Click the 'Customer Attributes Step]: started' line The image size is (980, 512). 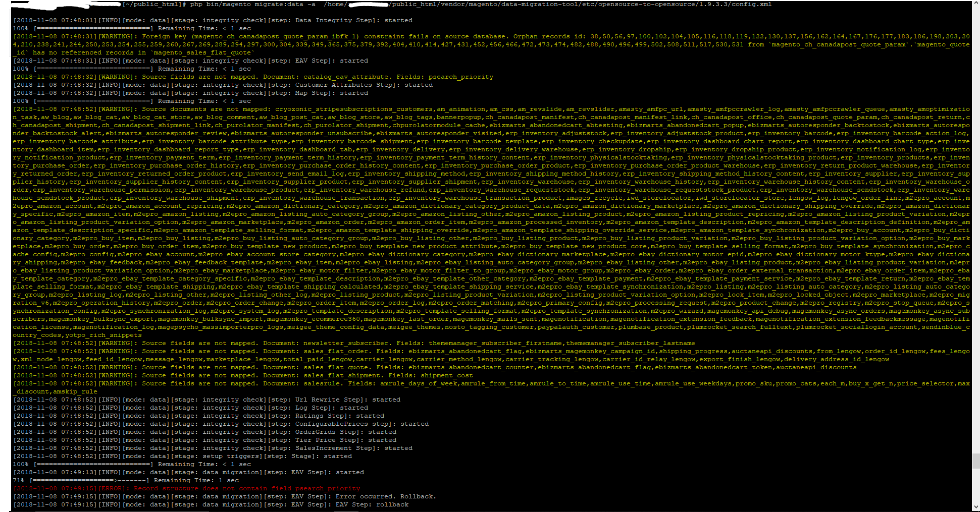tap(223, 85)
